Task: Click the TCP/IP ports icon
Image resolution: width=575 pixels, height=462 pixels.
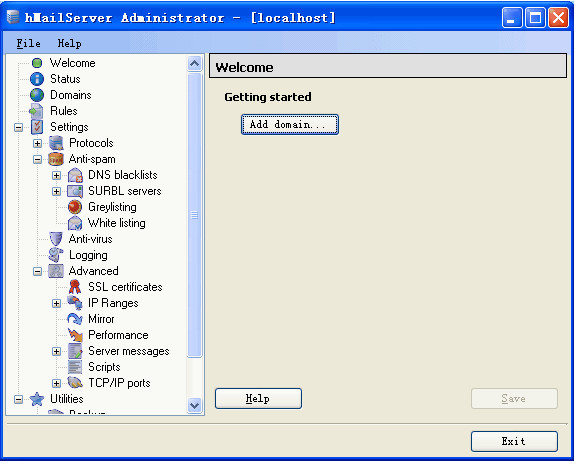Action: pyautogui.click(x=75, y=383)
